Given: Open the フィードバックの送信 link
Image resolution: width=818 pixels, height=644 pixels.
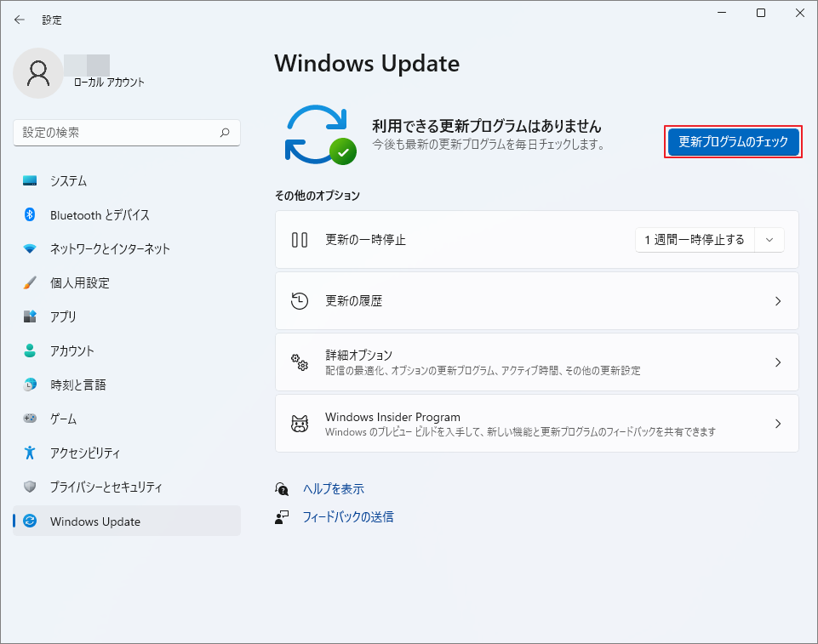Looking at the screenshot, I should (x=348, y=516).
